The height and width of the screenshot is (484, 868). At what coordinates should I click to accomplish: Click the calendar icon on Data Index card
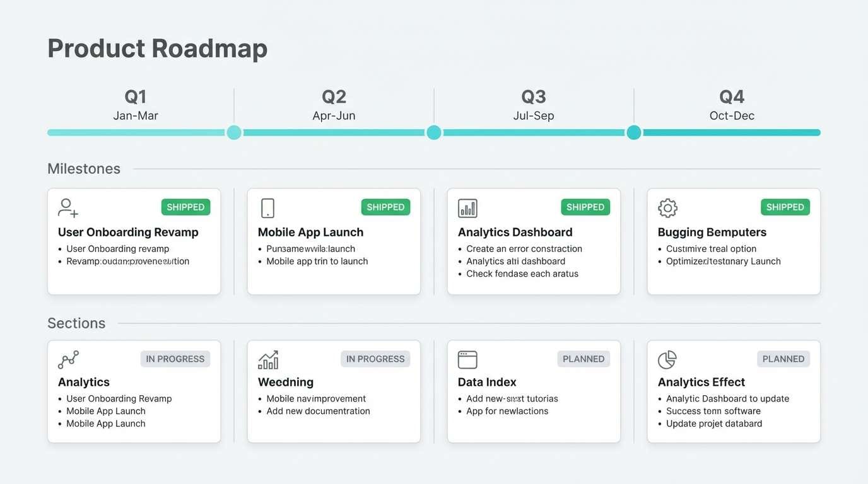click(467, 359)
